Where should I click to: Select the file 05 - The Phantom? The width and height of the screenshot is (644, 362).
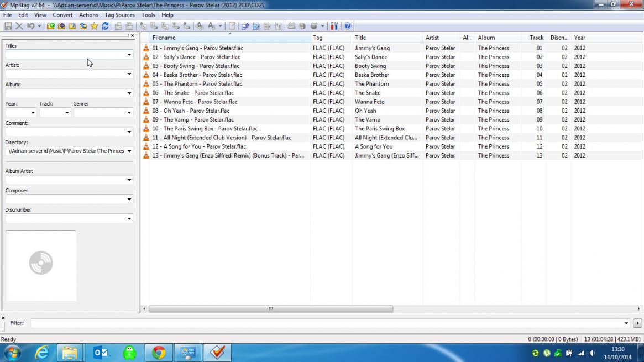(197, 84)
